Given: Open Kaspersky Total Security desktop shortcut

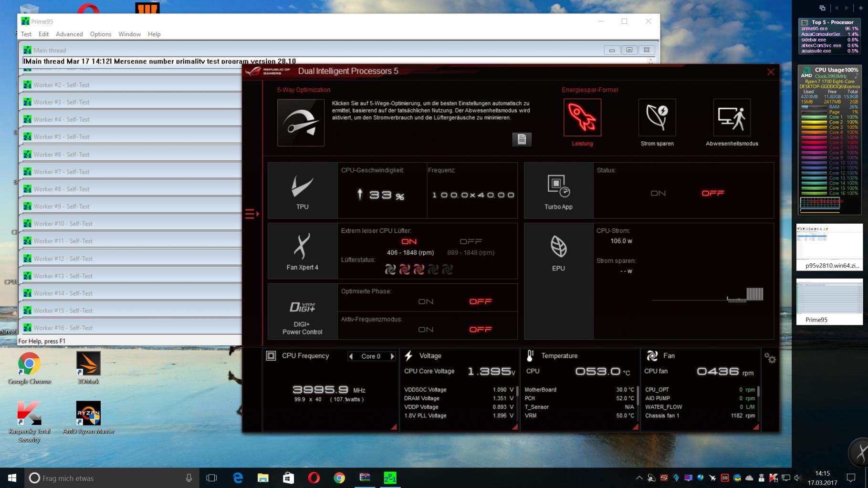Looking at the screenshot, I should coord(29,422).
